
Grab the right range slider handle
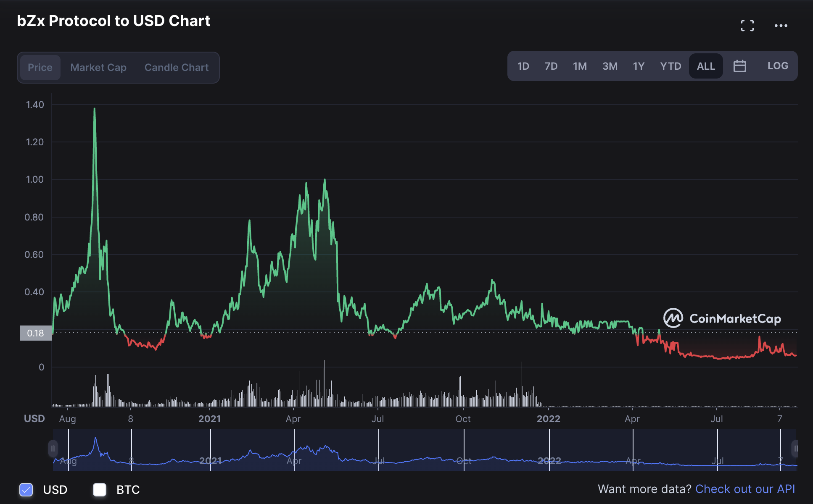[795, 449]
